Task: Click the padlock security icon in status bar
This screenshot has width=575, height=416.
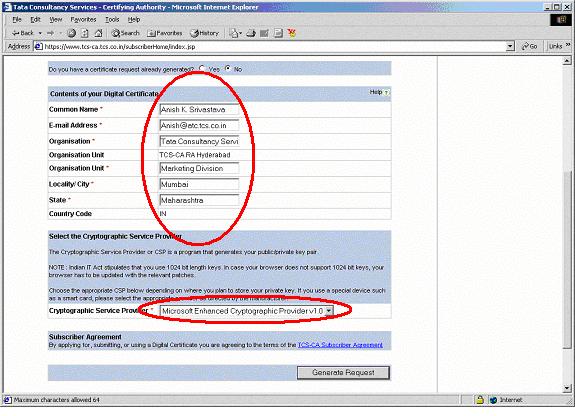Action: coord(480,400)
